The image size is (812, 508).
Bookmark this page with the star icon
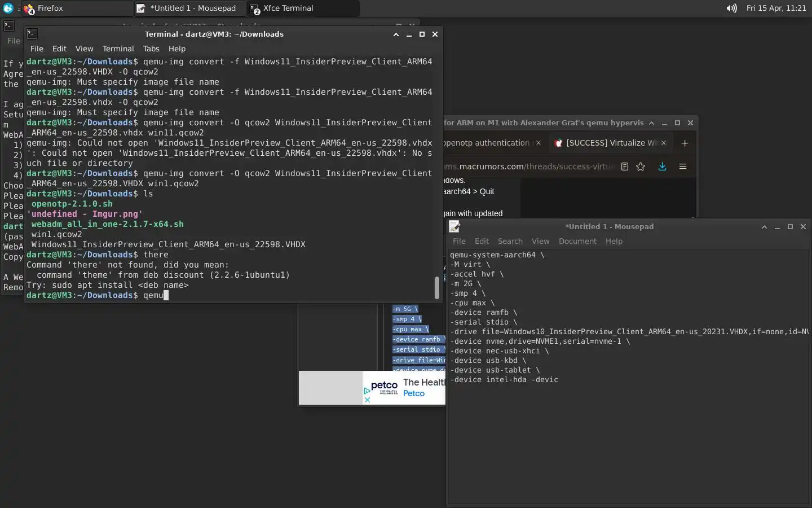(641, 167)
